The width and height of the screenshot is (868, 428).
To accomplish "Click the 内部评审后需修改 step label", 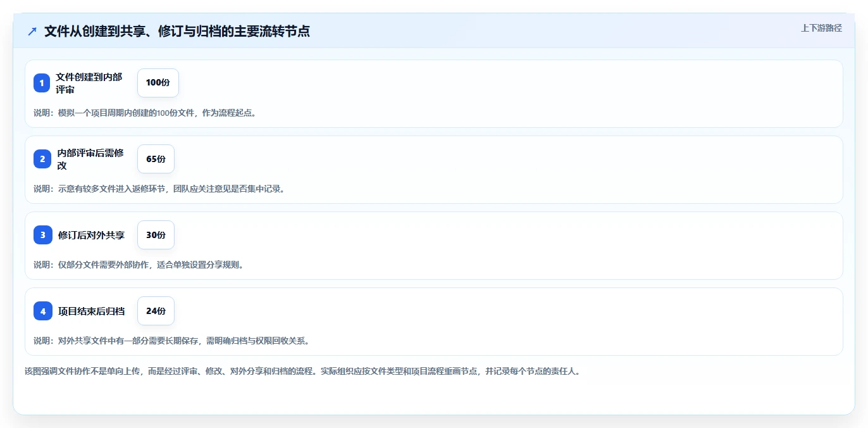I will click(91, 159).
